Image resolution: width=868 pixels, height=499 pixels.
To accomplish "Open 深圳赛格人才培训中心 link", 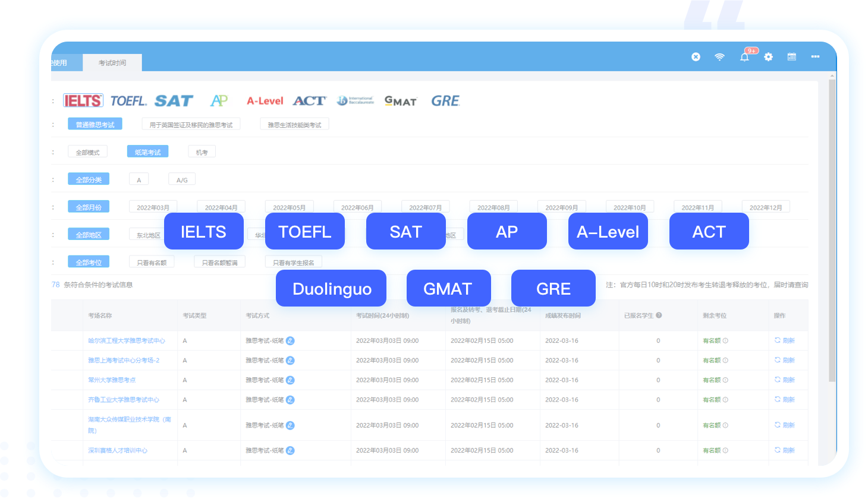I will click(118, 450).
